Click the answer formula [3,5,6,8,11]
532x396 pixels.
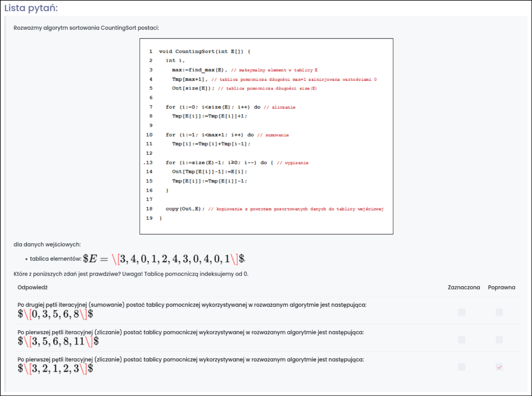coord(58,342)
